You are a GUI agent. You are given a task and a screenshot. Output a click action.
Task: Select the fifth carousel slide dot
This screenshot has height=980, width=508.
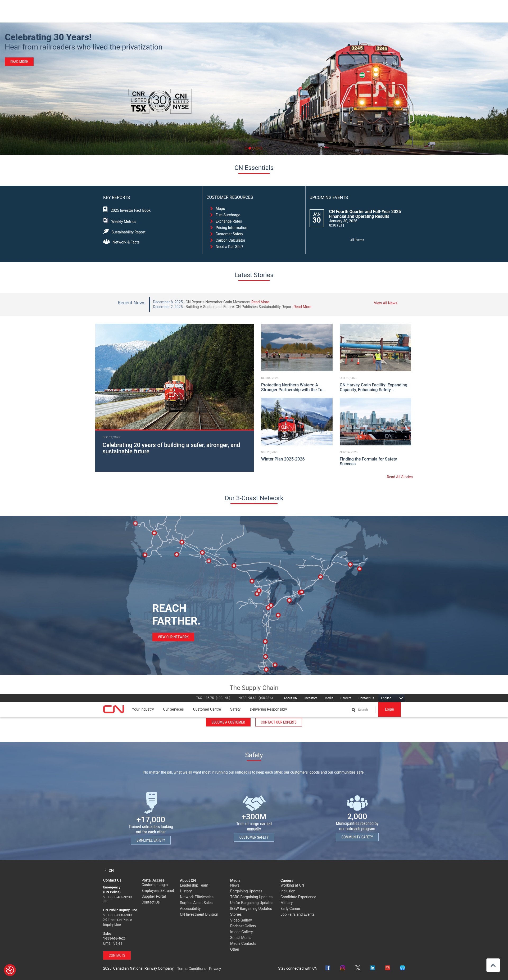[261, 148]
